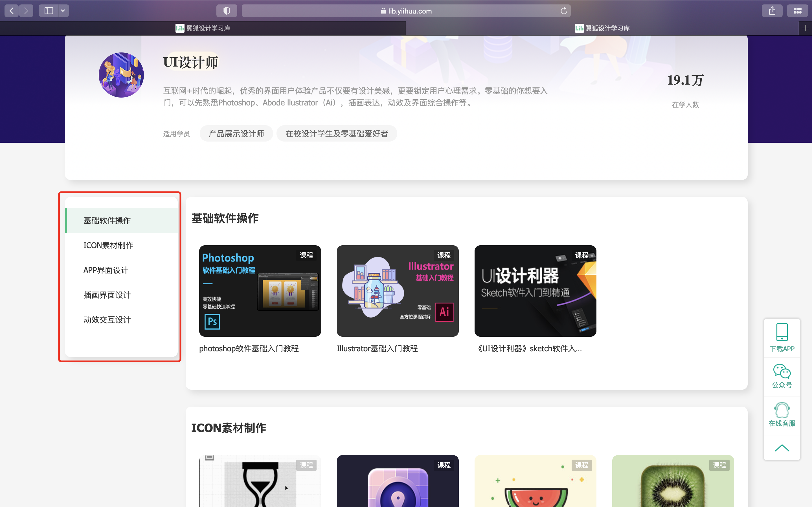Add a new tab with plus button
This screenshot has height=507, width=812.
pos(805,28)
